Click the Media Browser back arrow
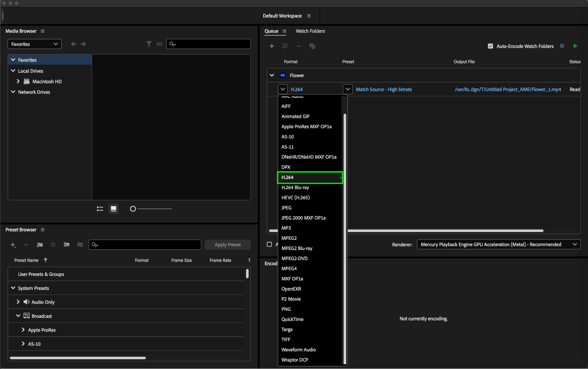The width and height of the screenshot is (588, 369). click(x=74, y=44)
